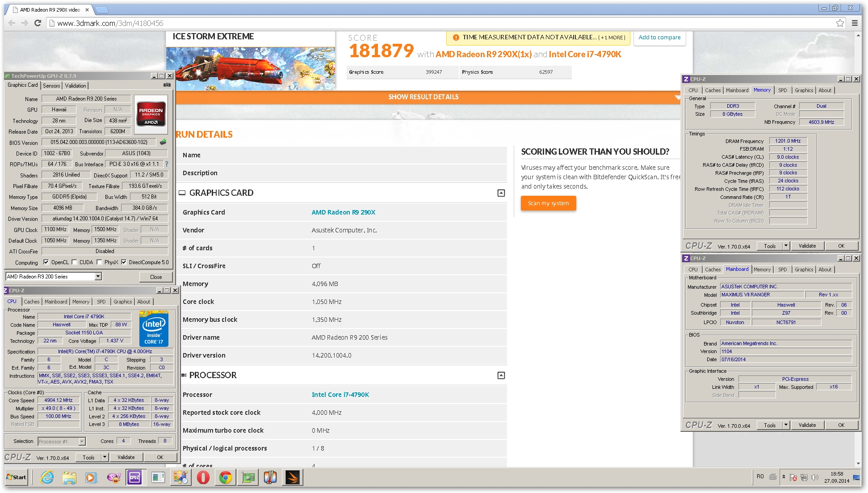Open Internet Explorer from the taskbar
This screenshot has width=868, height=493.
point(47,477)
